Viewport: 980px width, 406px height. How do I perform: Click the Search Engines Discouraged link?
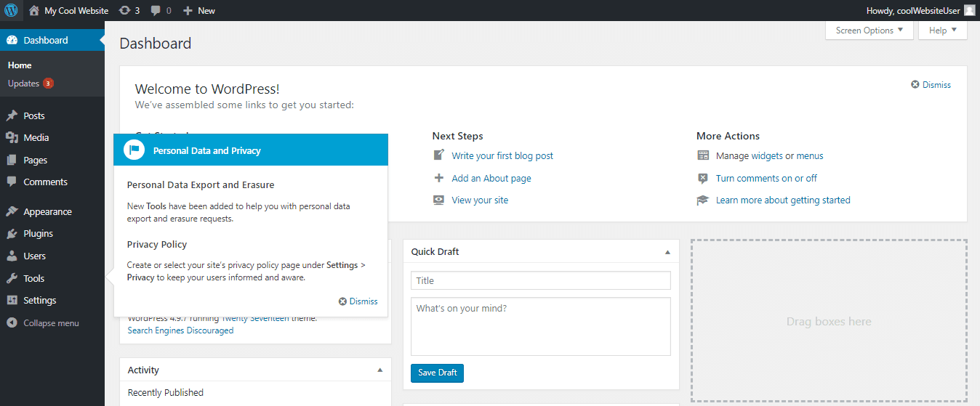click(x=181, y=330)
